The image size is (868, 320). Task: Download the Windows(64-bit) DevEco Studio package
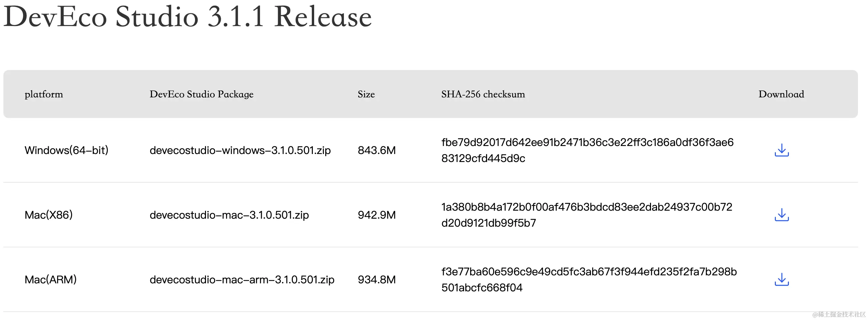(782, 150)
